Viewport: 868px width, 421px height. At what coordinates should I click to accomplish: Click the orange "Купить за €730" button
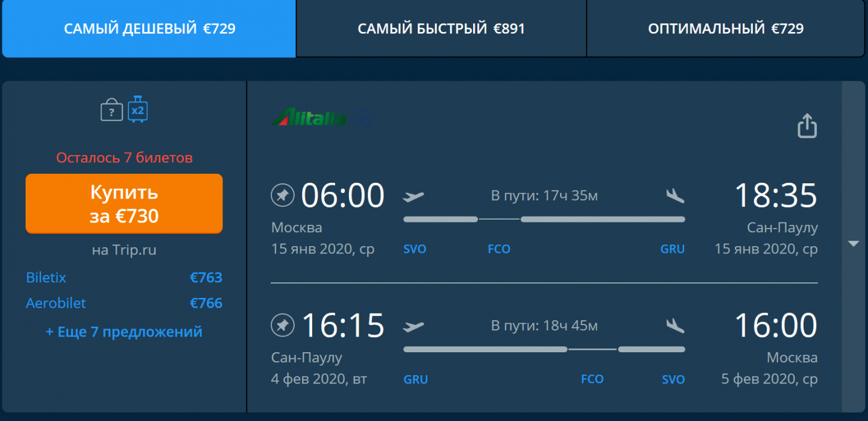click(x=124, y=203)
